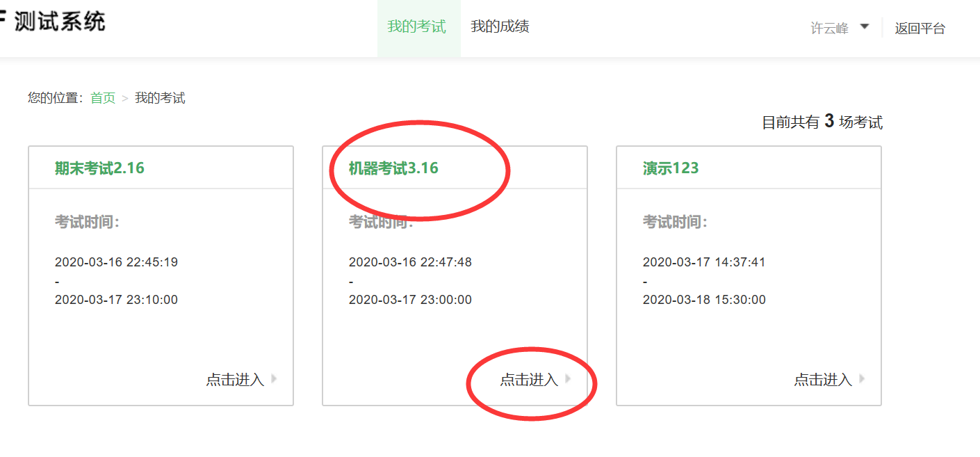
Task: Click the start time 2020-03-16 22:45:19
Action: pyautogui.click(x=116, y=262)
